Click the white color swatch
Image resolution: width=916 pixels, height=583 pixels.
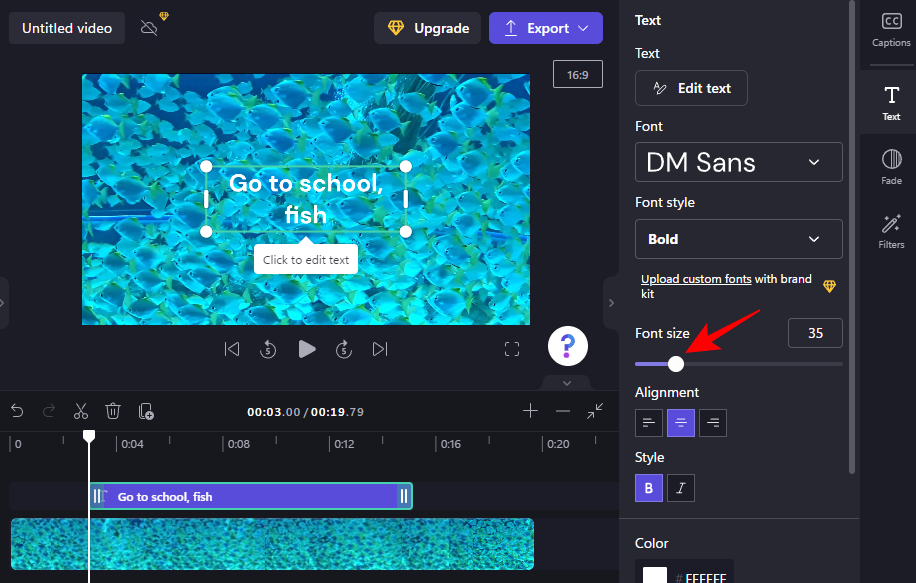pos(655,575)
